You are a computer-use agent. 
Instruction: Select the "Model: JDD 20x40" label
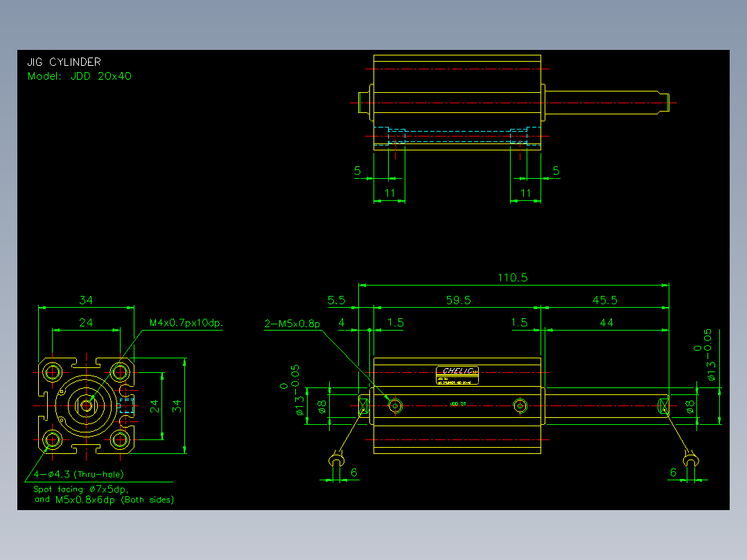coord(80,76)
